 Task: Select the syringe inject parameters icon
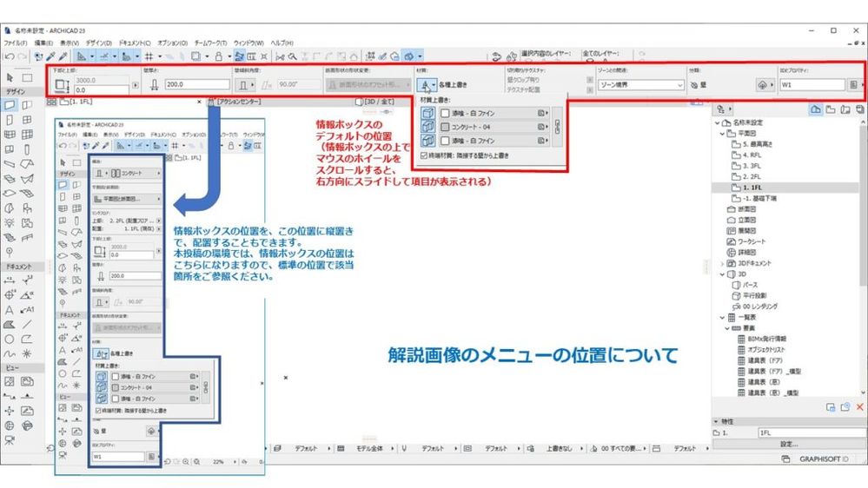[x=63, y=56]
